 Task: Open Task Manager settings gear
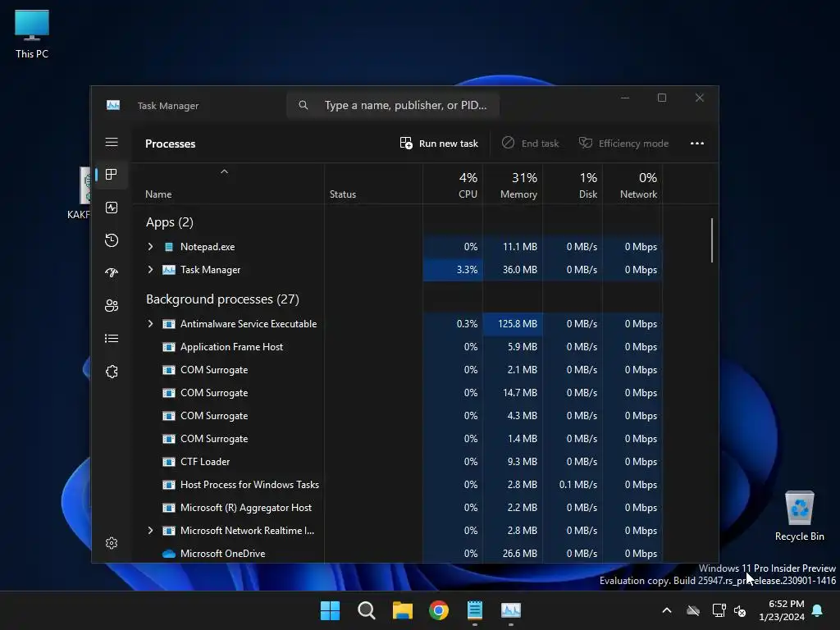tap(112, 543)
